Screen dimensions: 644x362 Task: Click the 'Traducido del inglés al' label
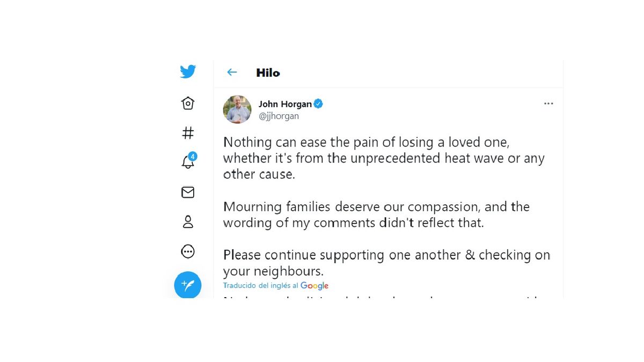(261, 286)
